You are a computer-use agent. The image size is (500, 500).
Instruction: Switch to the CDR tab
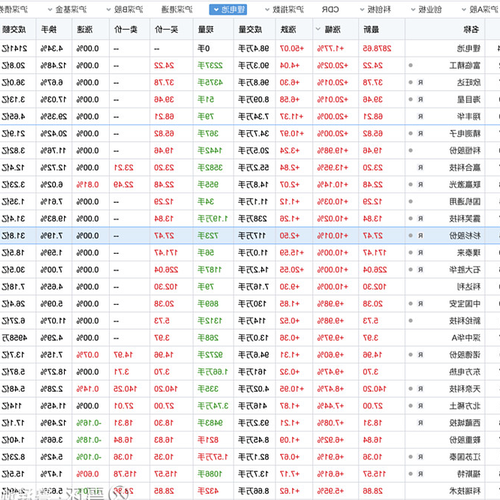tap(330, 10)
